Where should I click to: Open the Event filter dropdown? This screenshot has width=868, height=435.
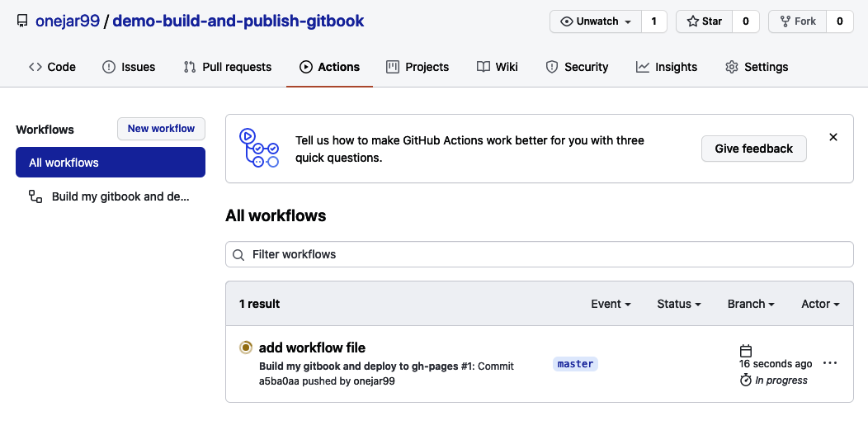(x=611, y=304)
